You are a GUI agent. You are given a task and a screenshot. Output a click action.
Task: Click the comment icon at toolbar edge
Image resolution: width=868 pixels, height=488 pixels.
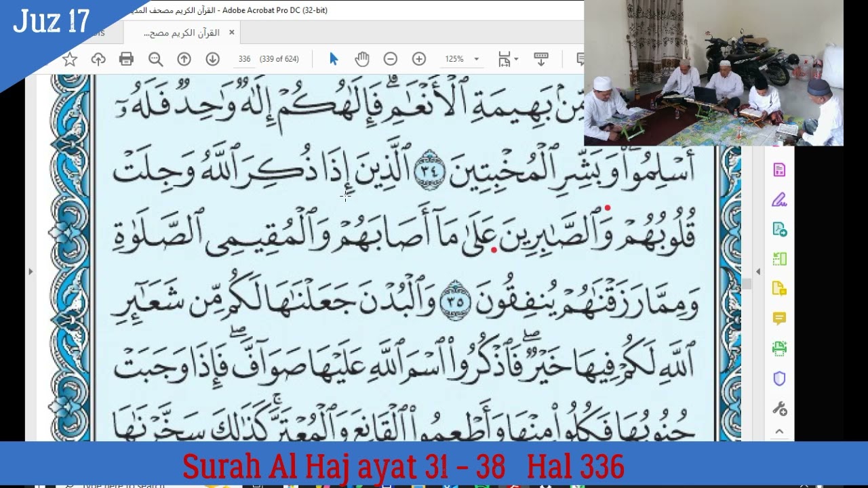click(x=580, y=59)
